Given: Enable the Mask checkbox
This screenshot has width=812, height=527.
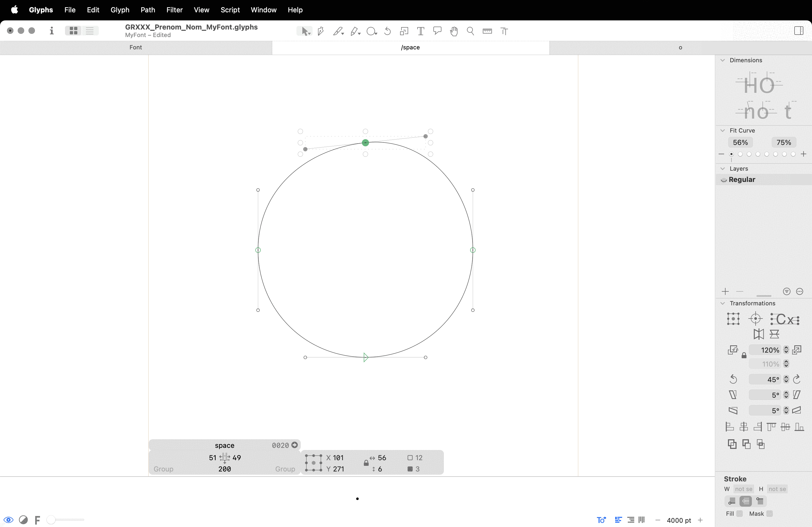Looking at the screenshot, I should tap(769, 513).
